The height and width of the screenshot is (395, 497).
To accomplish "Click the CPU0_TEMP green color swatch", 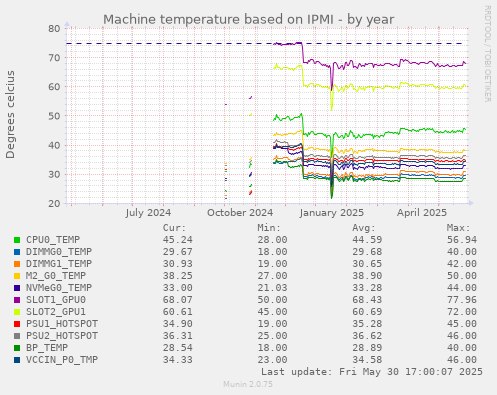I will [x=17, y=240].
